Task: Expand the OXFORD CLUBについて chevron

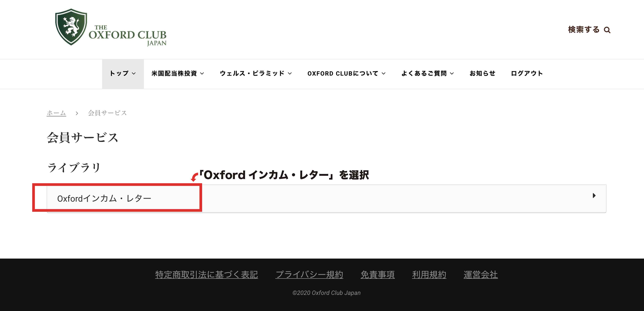Action: (383, 73)
